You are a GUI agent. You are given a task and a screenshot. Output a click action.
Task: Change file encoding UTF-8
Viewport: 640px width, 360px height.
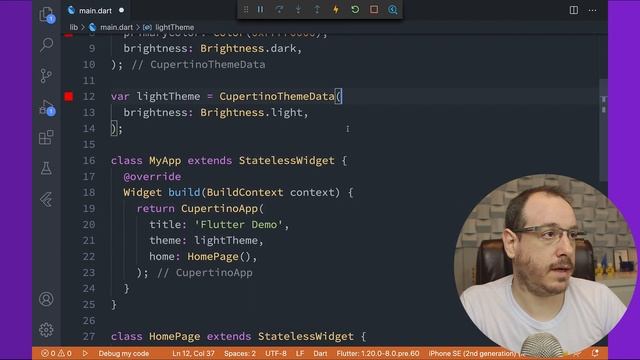pos(276,353)
